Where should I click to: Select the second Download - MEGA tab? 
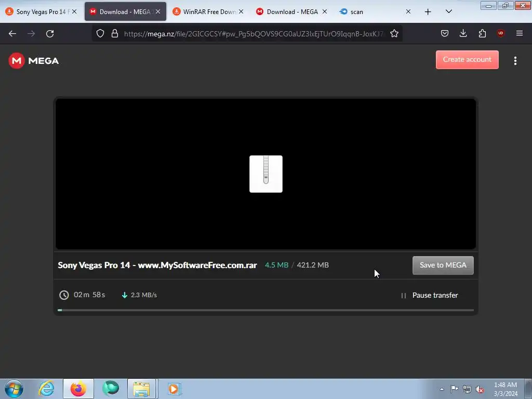292,11
